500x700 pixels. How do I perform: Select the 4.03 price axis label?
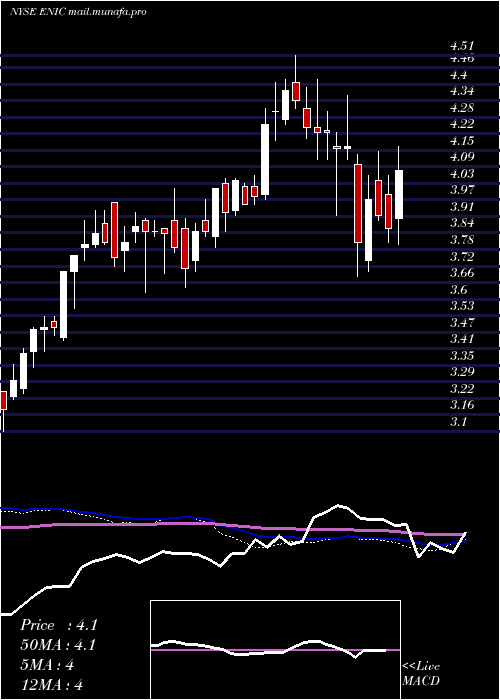click(x=462, y=174)
